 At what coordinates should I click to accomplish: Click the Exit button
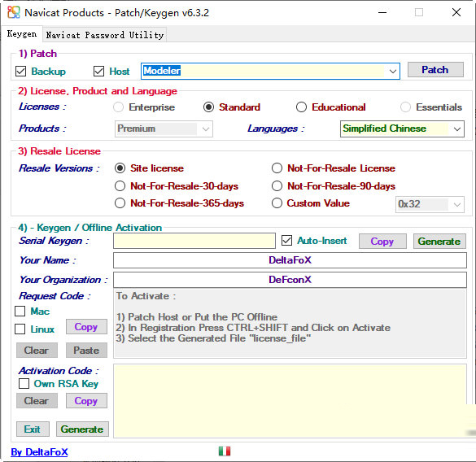click(x=33, y=429)
